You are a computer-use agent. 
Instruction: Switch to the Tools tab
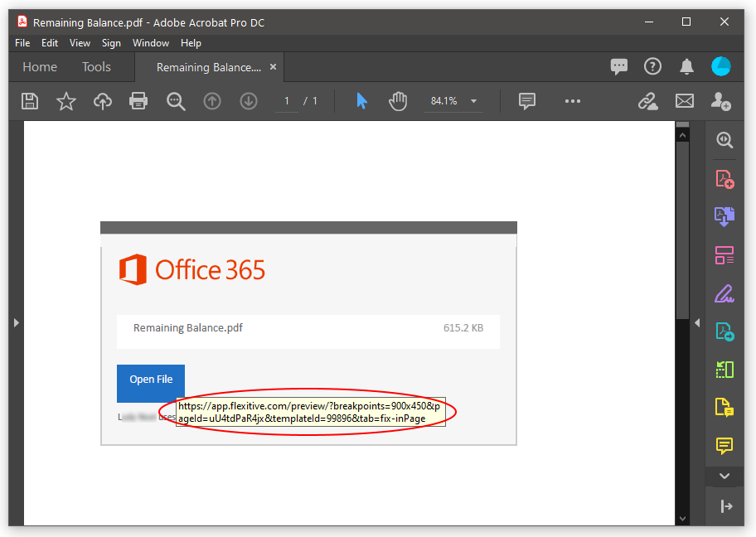point(96,67)
